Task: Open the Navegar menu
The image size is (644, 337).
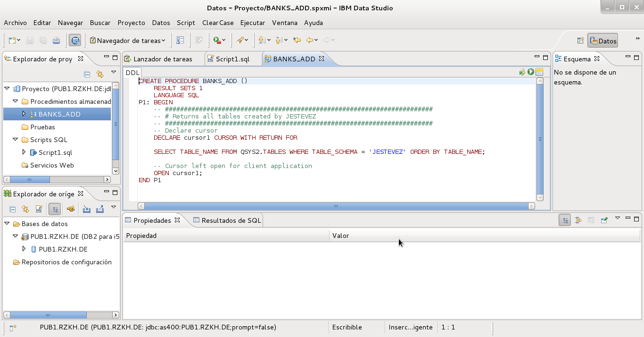Action: pyautogui.click(x=70, y=23)
